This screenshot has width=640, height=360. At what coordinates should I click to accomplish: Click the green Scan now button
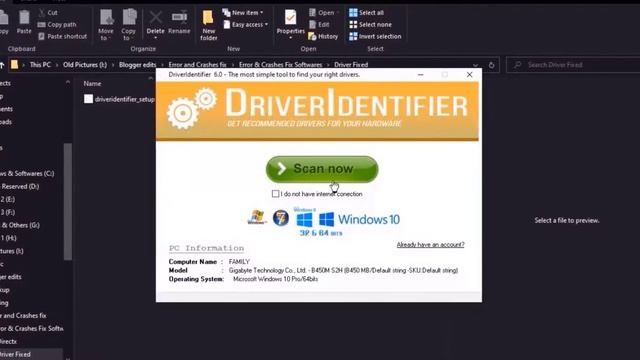(x=322, y=169)
